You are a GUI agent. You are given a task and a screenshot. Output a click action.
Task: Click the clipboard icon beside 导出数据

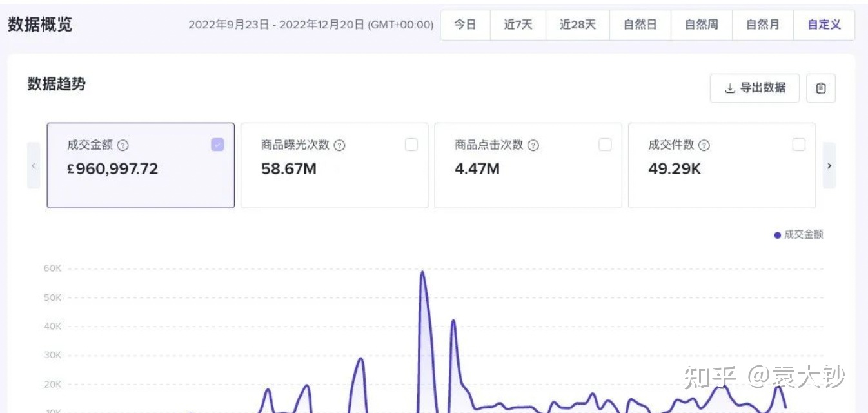821,88
